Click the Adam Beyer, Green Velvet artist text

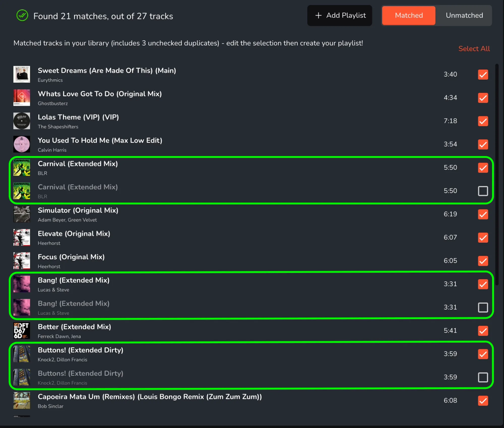(67, 220)
